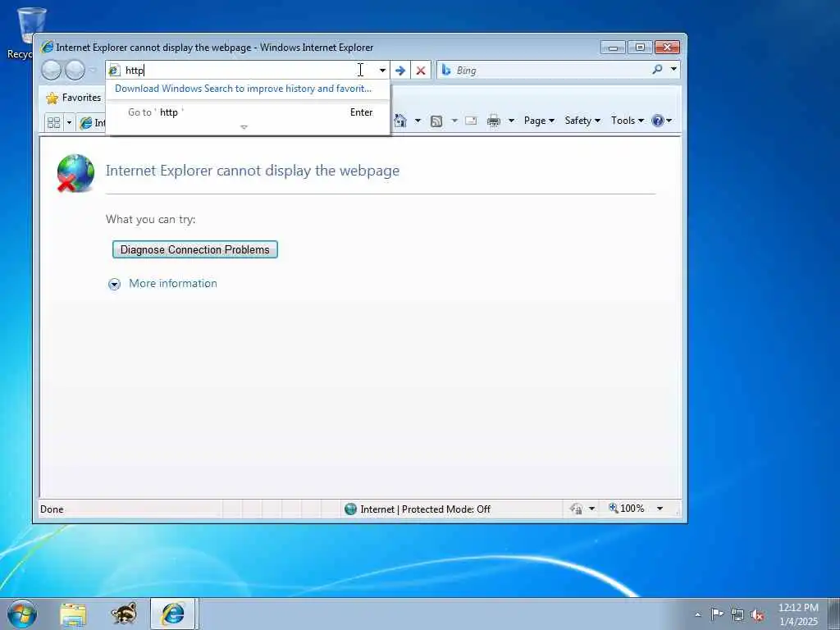
Task: Open the Tools menu
Action: click(x=628, y=121)
